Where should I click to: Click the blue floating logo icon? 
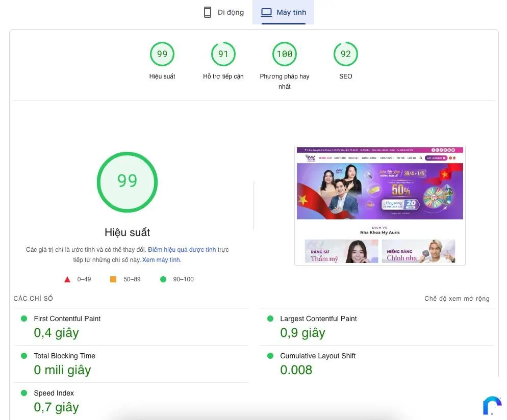click(492, 405)
